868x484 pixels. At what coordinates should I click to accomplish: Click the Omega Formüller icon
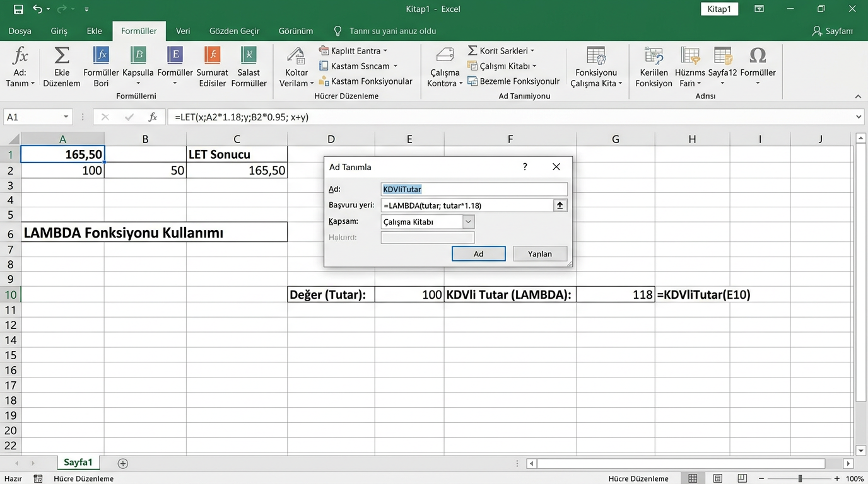(758, 56)
